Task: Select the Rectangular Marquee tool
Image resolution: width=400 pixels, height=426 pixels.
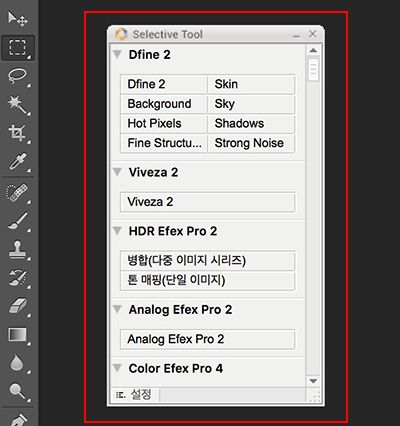Action: 18,48
